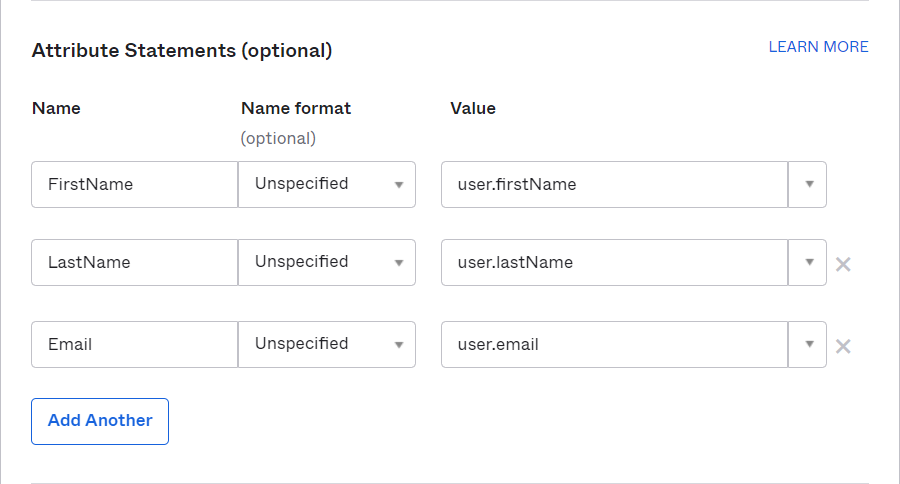
Task: Click the Name column label
Action: click(x=56, y=108)
